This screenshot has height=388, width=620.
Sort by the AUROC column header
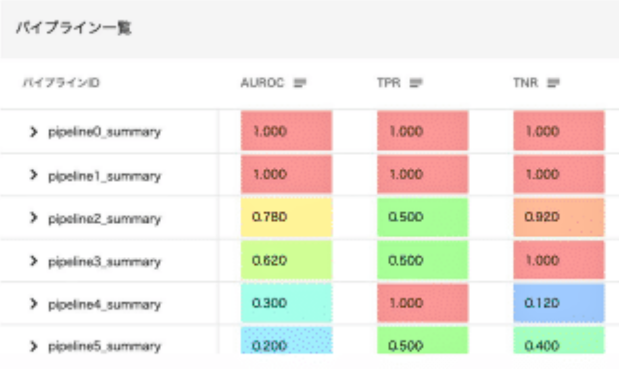coord(262,83)
